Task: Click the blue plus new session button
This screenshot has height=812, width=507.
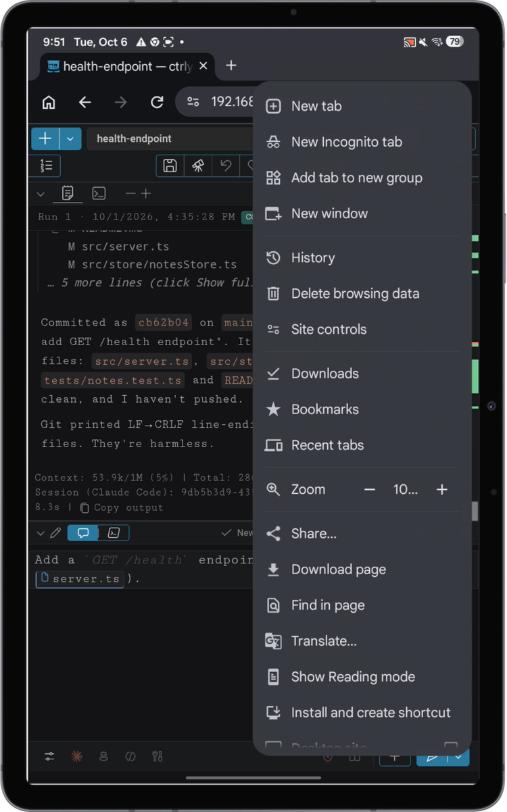Action: click(x=45, y=138)
